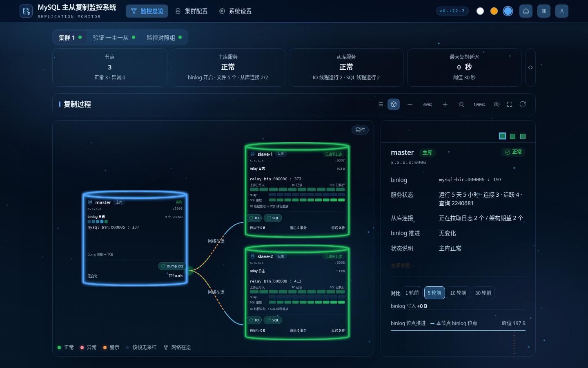Image resolution: width=588 pixels, height=368 pixels.
Task: Select the third node square in detail panel
Action: pyautogui.click(x=523, y=136)
